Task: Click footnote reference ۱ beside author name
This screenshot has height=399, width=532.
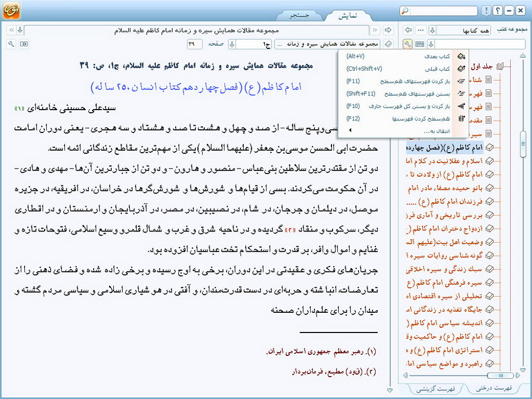Action: (20, 109)
